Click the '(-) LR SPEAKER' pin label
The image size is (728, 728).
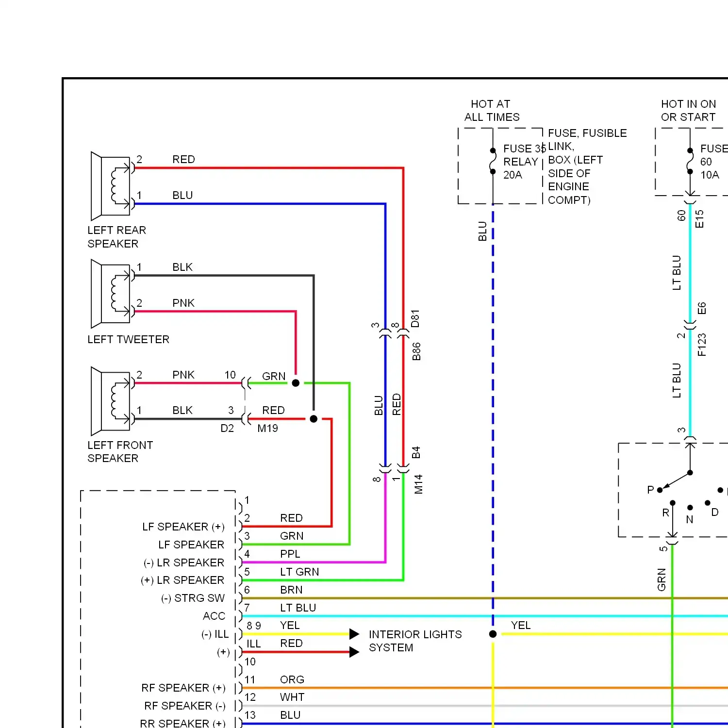click(184, 563)
